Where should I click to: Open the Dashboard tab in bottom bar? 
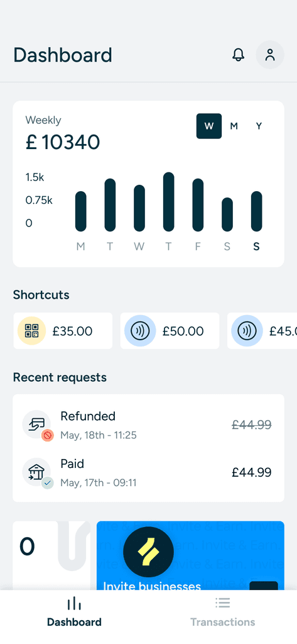tap(74, 612)
